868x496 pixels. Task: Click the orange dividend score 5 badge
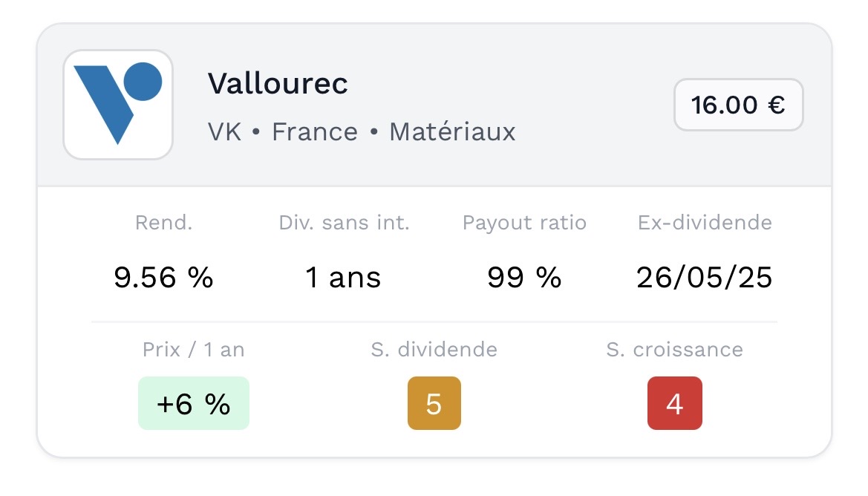click(434, 403)
